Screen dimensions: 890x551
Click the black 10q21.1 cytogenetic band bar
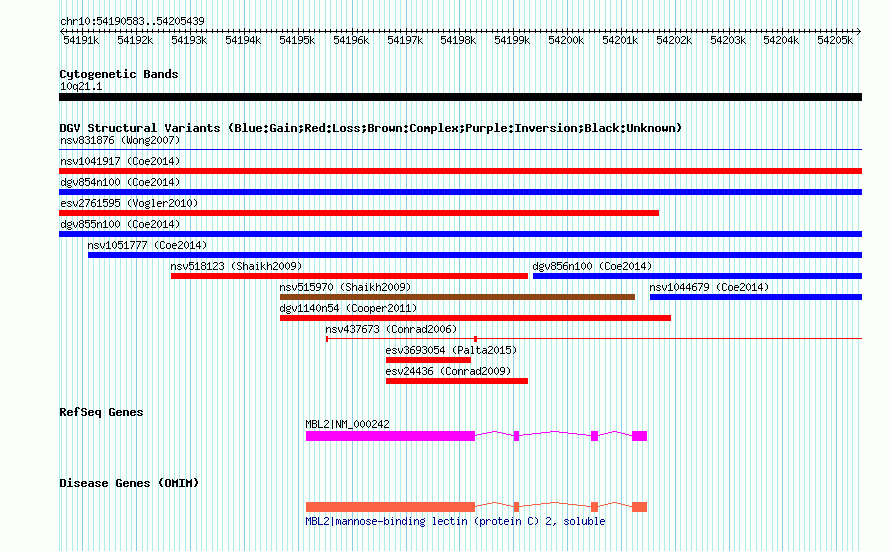pyautogui.click(x=460, y=97)
